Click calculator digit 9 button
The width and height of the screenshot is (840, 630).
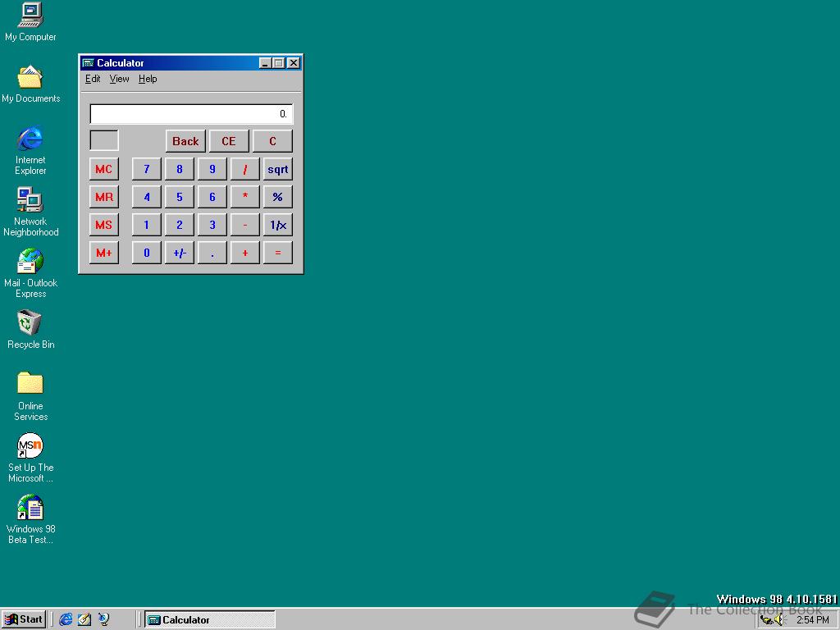click(212, 169)
